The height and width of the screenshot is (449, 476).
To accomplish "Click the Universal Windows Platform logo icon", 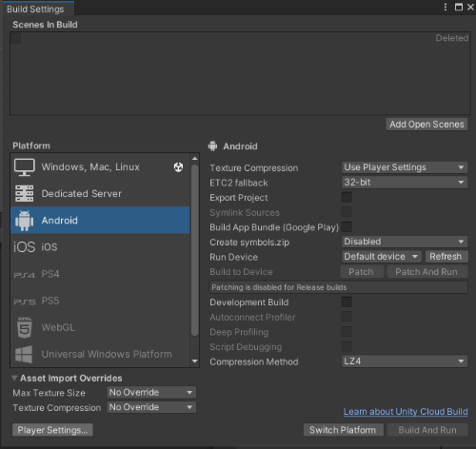I will tap(24, 354).
